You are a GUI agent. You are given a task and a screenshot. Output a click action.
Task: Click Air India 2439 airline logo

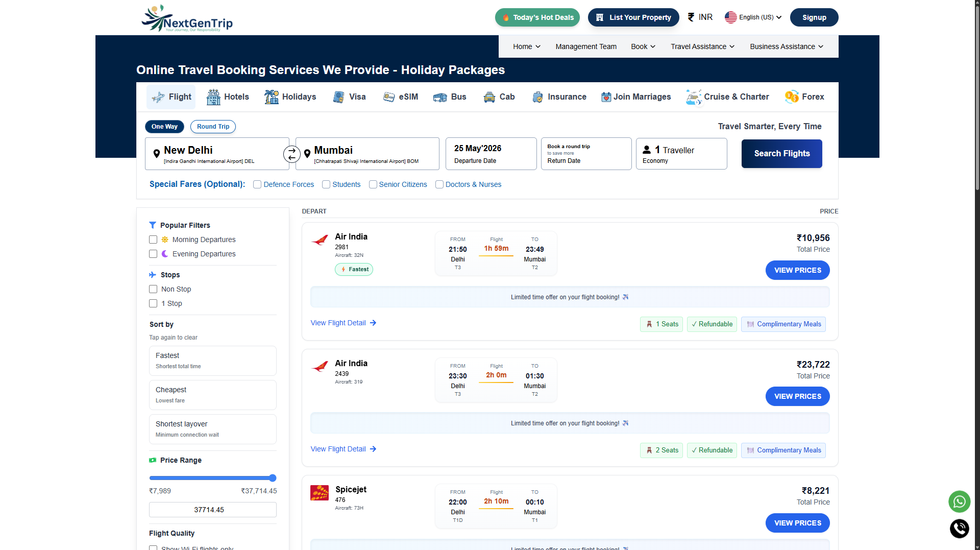coord(320,366)
